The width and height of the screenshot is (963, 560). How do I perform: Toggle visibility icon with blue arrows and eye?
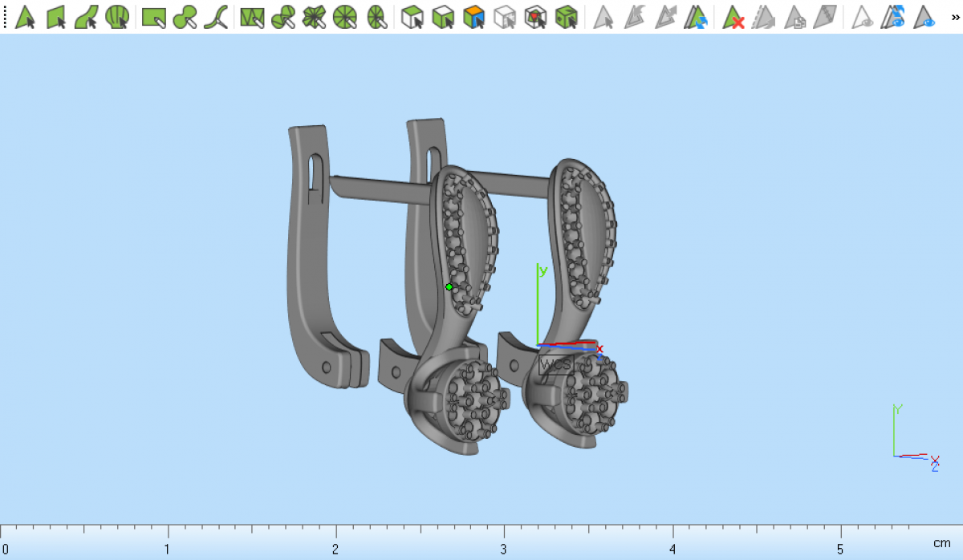coord(893,17)
